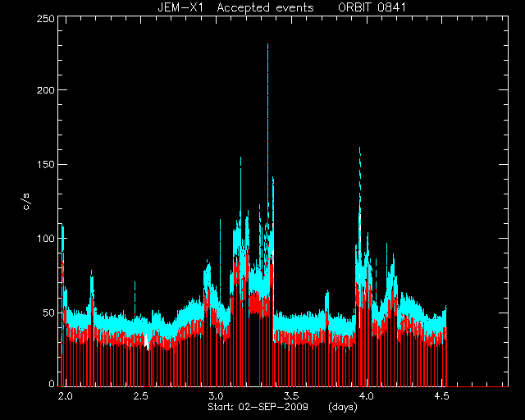Click the 2.5 x-axis tick label
The height and width of the screenshot is (420, 525).
(x=140, y=396)
